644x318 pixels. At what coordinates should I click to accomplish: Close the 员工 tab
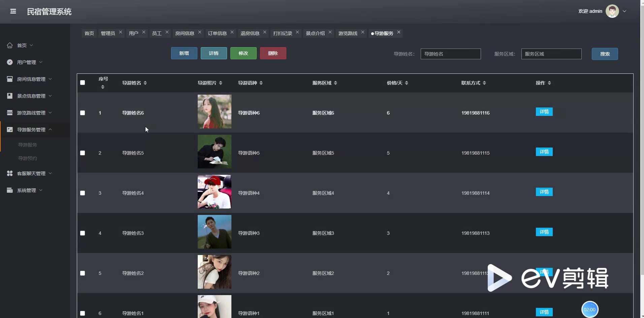coord(167,32)
